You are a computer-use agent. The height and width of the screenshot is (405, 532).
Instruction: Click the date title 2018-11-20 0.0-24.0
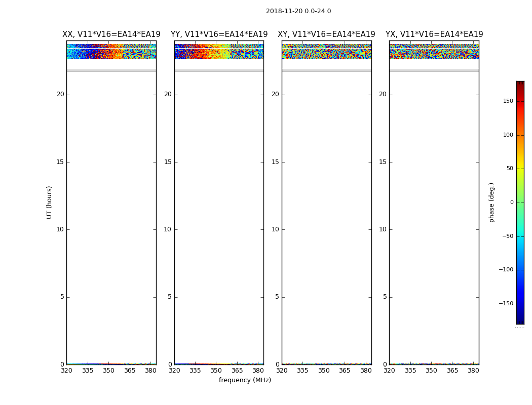298,11
